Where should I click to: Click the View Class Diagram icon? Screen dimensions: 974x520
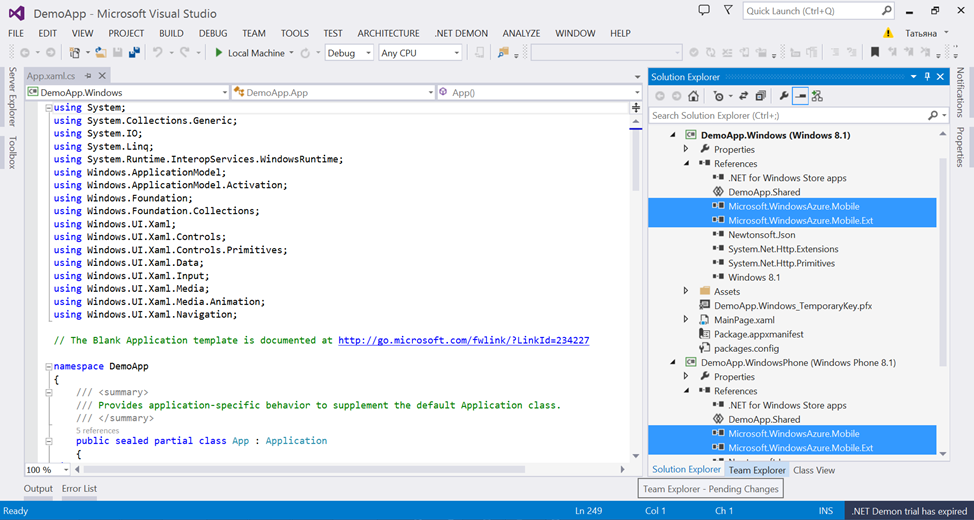coord(817,96)
